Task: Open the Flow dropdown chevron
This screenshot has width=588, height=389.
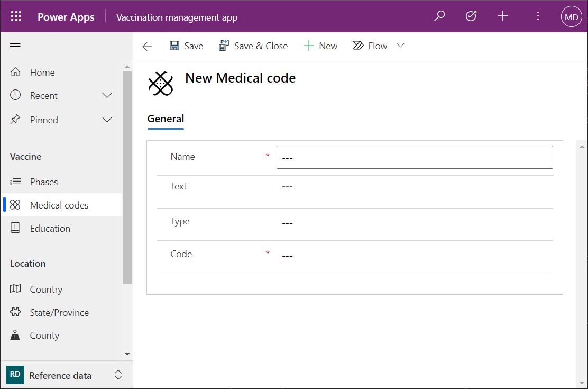Action: (400, 46)
